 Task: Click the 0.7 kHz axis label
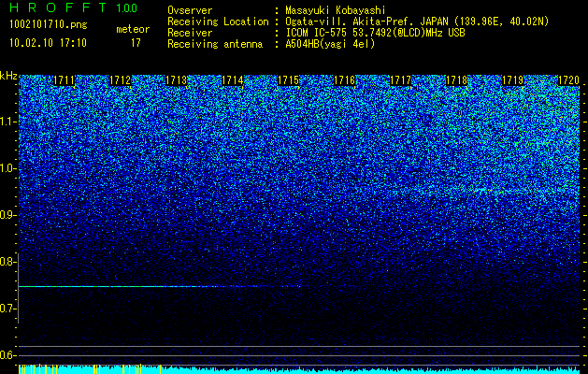click(x=8, y=309)
